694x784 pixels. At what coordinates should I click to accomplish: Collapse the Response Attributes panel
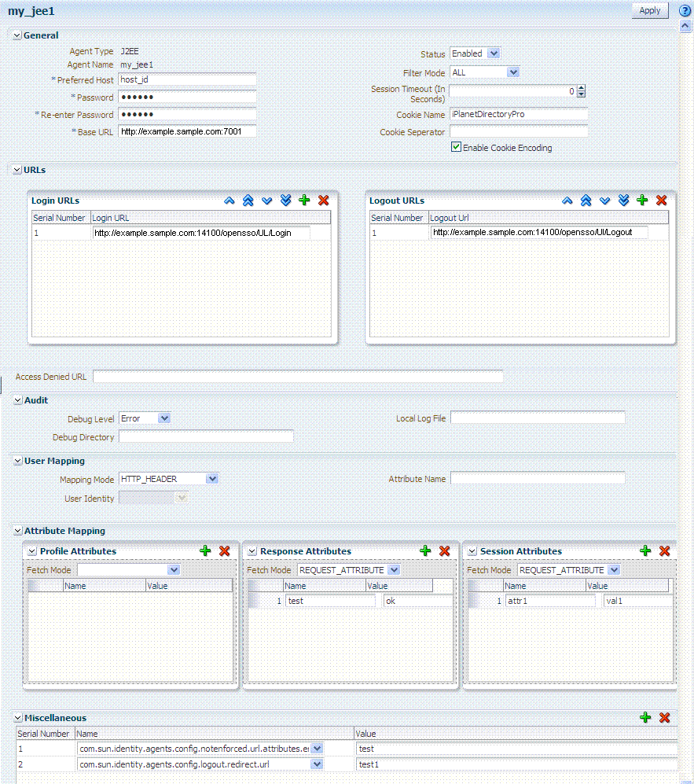(x=252, y=551)
